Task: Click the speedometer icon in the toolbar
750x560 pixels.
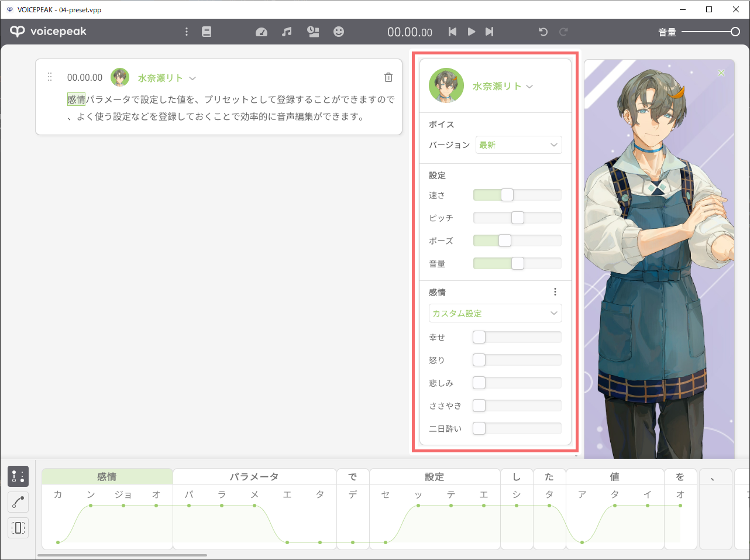Action: [262, 32]
